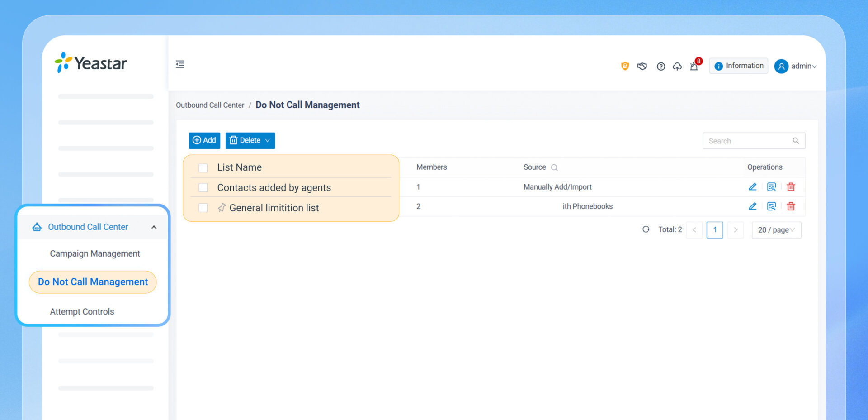Tick the select-all checkbox beside List Name
Viewport: 868px width, 420px height.
(x=203, y=168)
